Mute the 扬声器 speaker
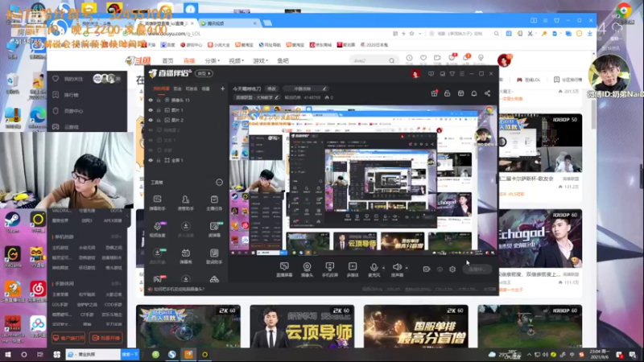Viewport: 644px width, 362px height. point(397,269)
